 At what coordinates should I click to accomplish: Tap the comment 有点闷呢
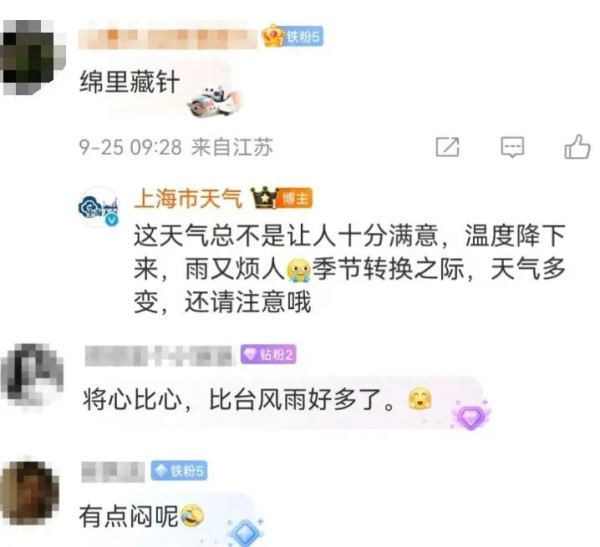[129, 516]
